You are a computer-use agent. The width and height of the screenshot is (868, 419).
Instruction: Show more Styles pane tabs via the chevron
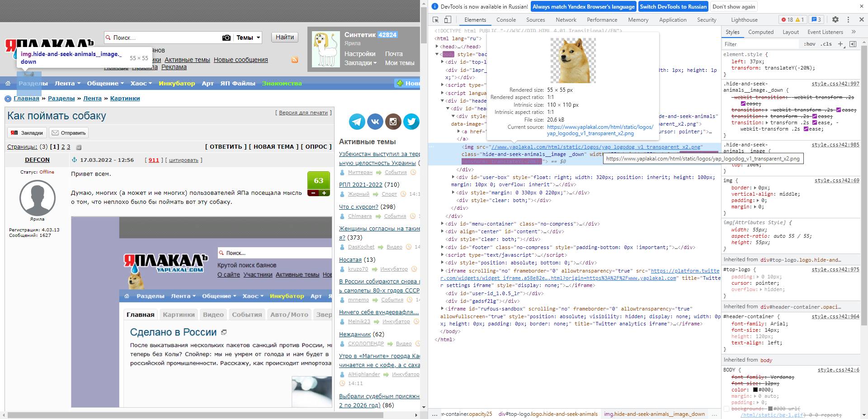coord(854,32)
